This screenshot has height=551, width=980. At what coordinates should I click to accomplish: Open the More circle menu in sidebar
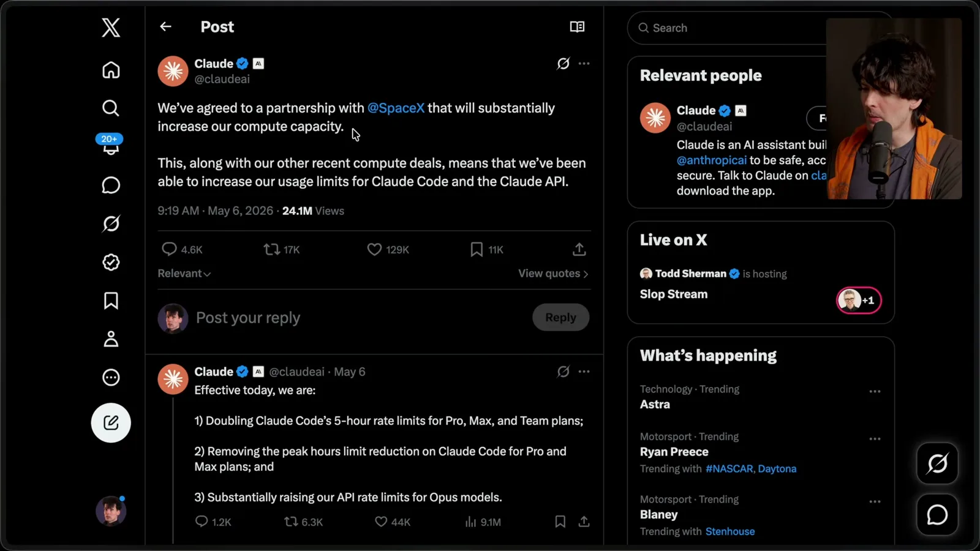coord(111,377)
